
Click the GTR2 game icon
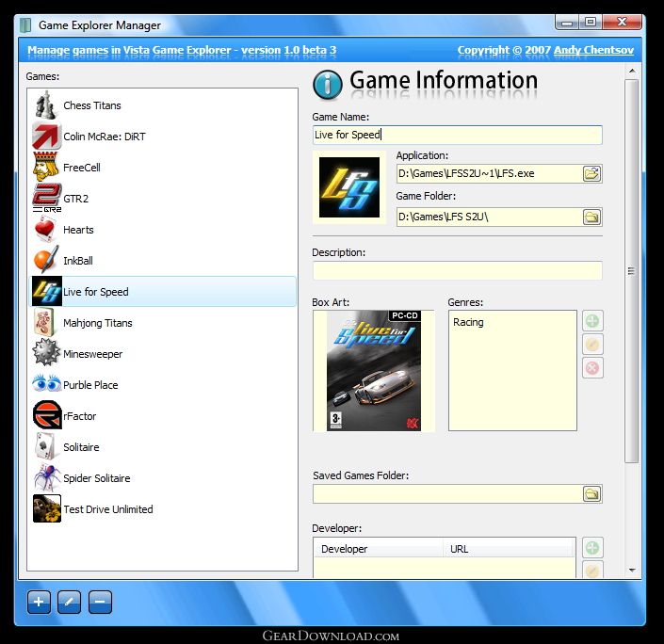click(46, 198)
